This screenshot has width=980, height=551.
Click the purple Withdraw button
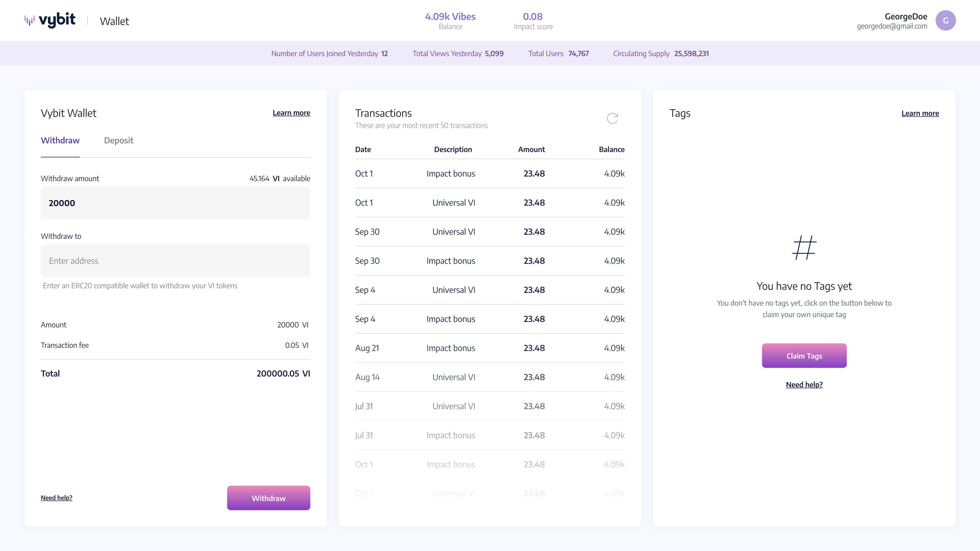(268, 498)
